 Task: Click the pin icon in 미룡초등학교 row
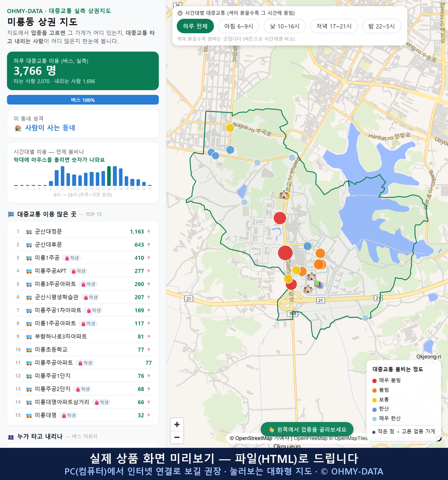tap(149, 350)
